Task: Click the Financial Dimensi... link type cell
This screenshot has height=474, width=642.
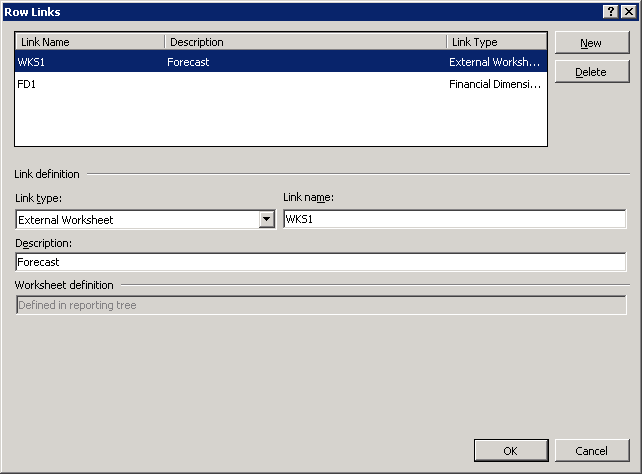Action: (494, 85)
